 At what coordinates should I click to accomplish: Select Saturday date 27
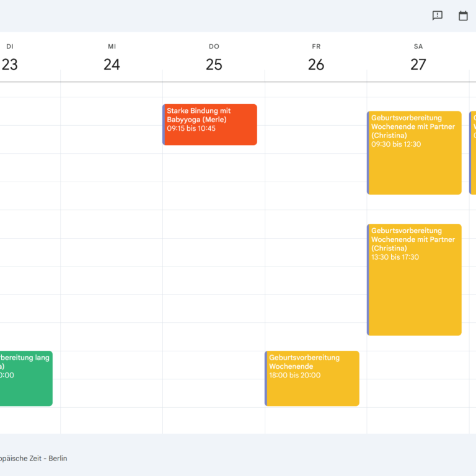click(x=418, y=64)
